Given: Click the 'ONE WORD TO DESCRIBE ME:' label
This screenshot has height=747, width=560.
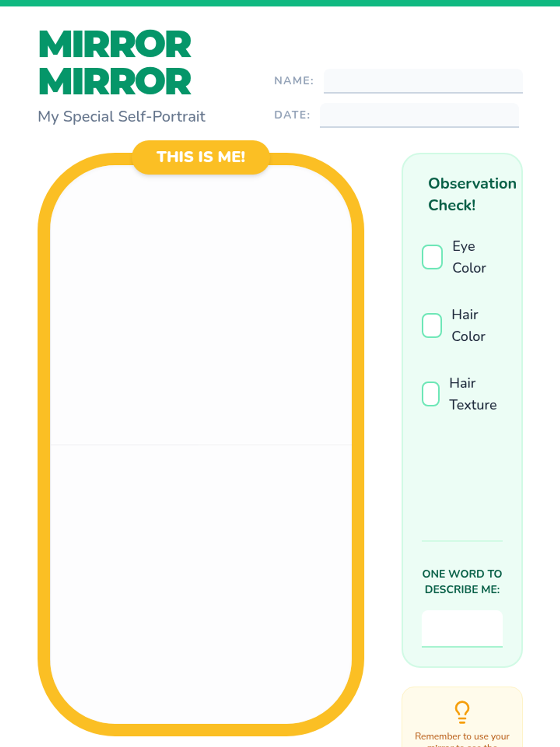Looking at the screenshot, I should 462,581.
